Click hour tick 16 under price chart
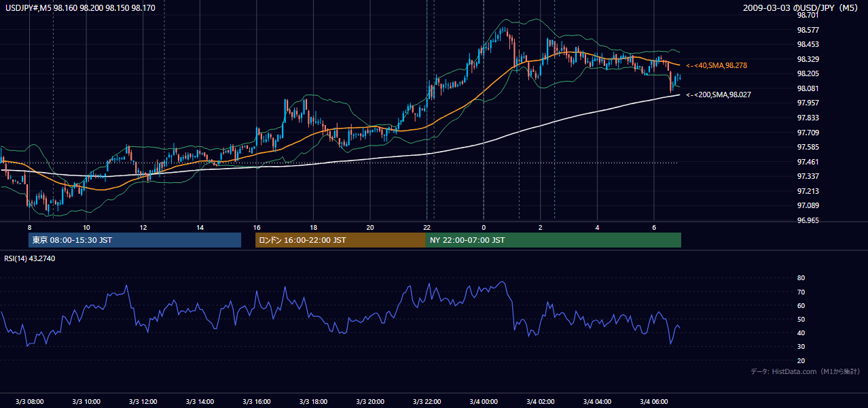The image size is (868, 408). coord(256,227)
